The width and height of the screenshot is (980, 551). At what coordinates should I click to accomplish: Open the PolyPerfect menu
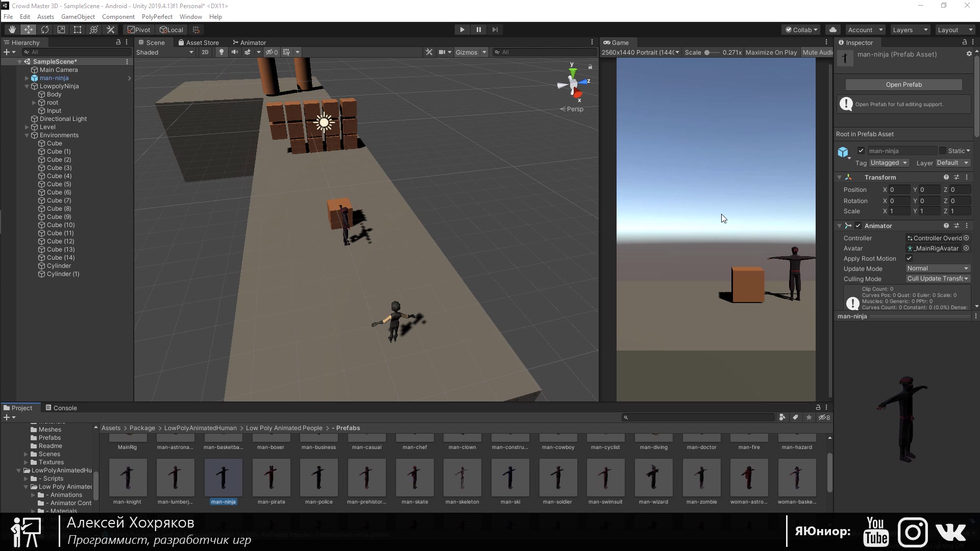157,16
